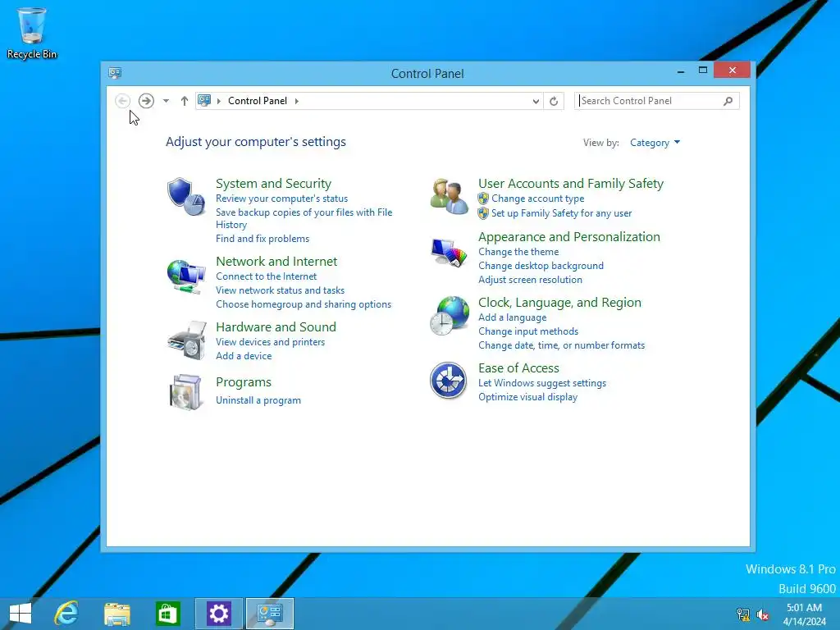This screenshot has height=630, width=840.
Task: Click Add a language link
Action: (512, 317)
